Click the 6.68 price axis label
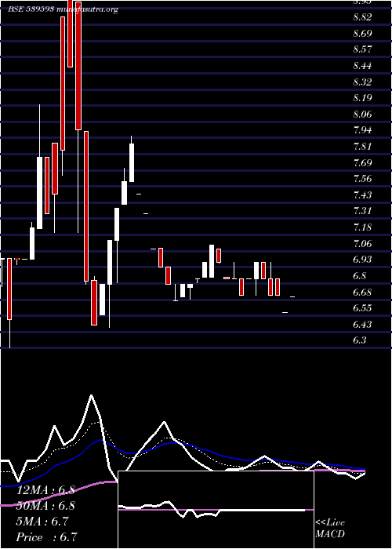This screenshot has height=549, width=392. pyautogui.click(x=362, y=292)
